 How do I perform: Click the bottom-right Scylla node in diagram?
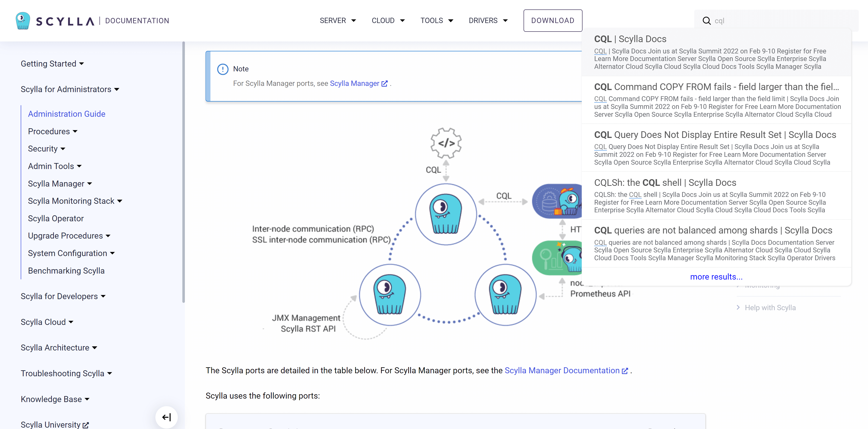click(x=505, y=295)
